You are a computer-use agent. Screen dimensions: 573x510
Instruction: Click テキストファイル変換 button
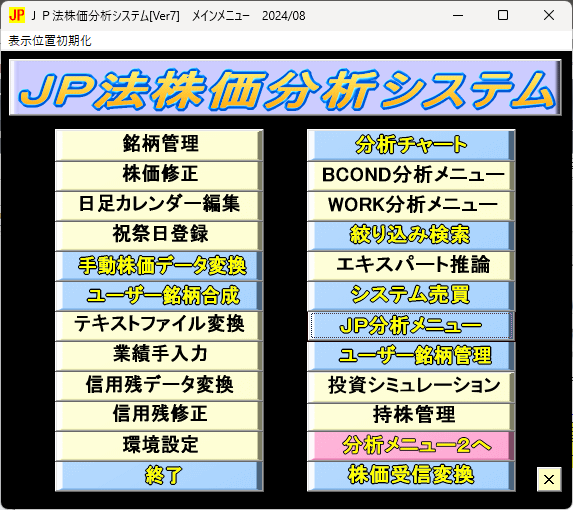click(159, 325)
